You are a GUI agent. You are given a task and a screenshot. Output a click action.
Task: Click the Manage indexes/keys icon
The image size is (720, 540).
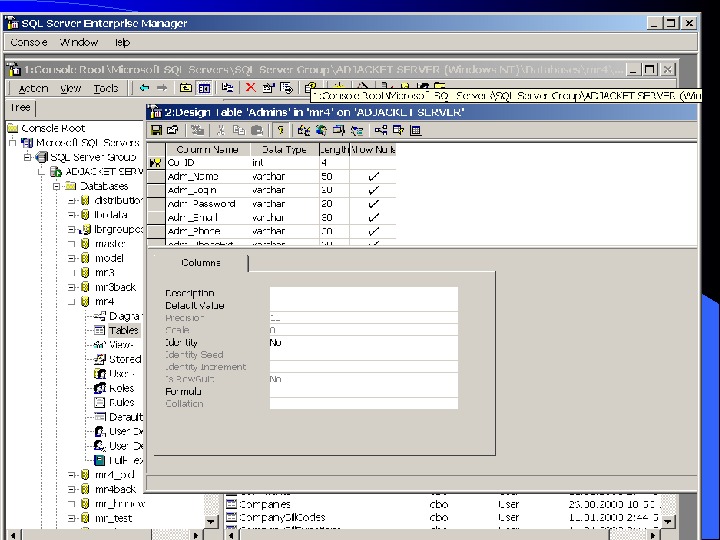coord(398,130)
